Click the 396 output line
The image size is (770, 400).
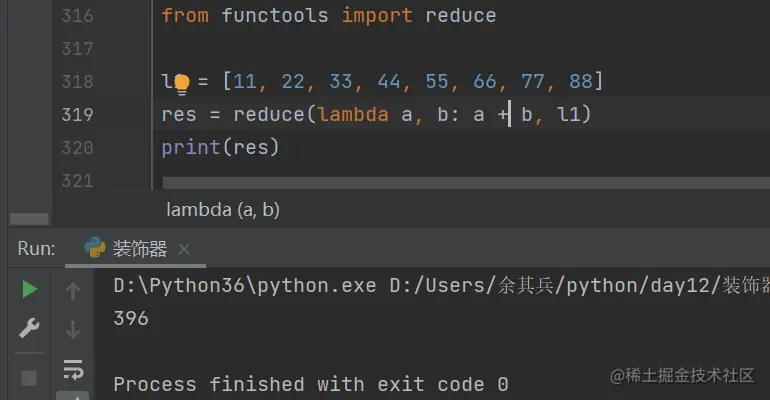[x=131, y=318]
